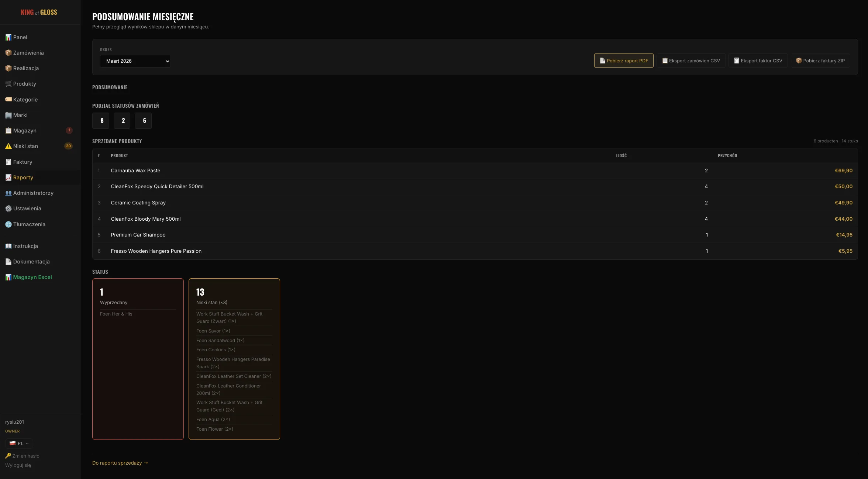Click the Produkty shopping cart icon

pos(8,84)
